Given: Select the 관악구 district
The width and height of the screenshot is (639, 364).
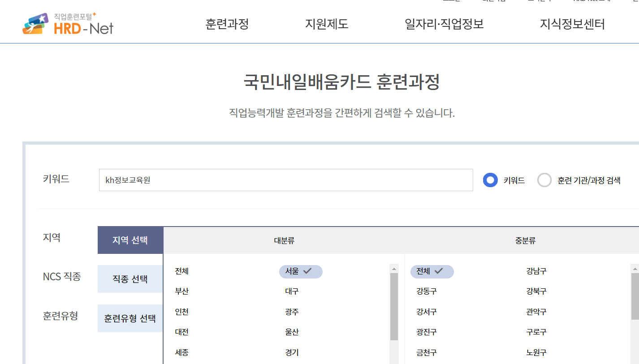Looking at the screenshot, I should tap(536, 312).
